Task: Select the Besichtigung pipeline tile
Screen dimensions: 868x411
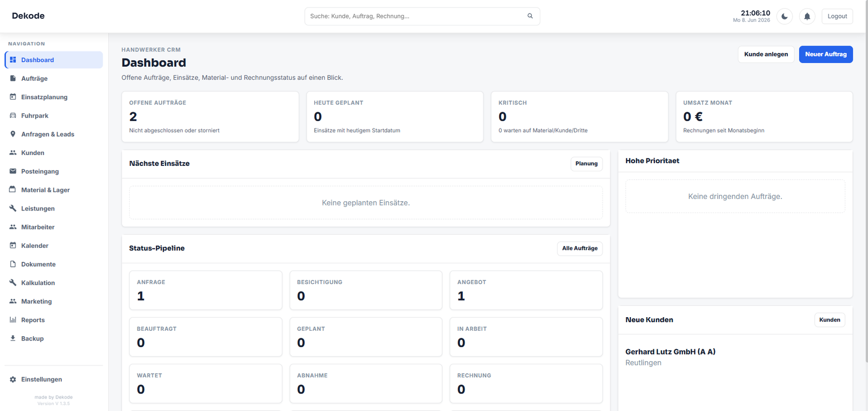Action: [366, 290]
